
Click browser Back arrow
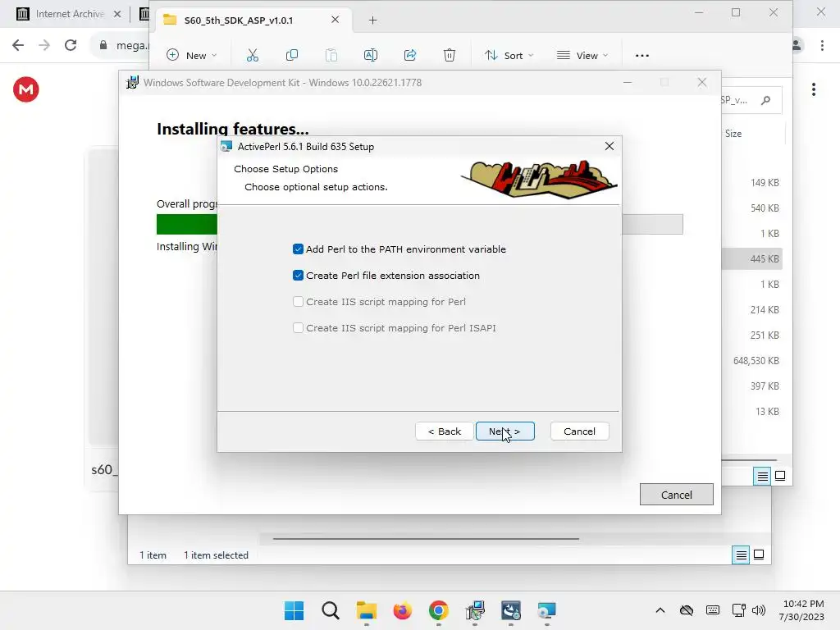pyautogui.click(x=18, y=45)
